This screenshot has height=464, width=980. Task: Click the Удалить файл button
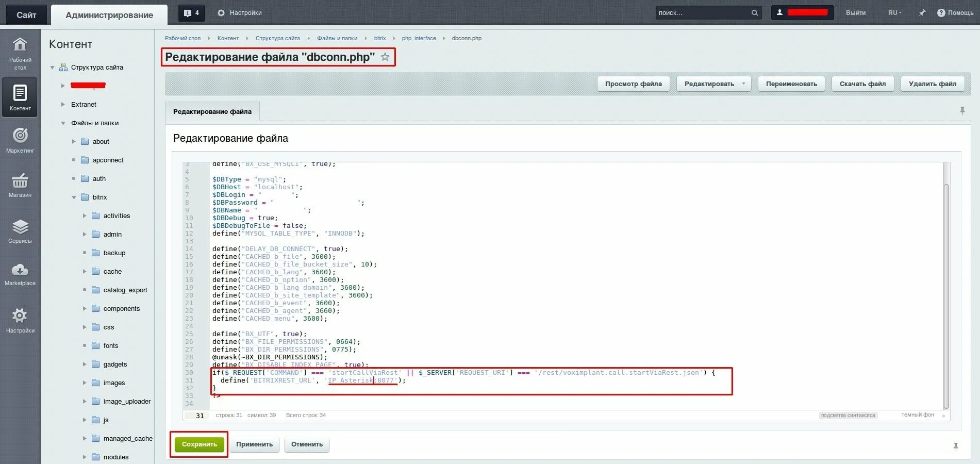(933, 84)
